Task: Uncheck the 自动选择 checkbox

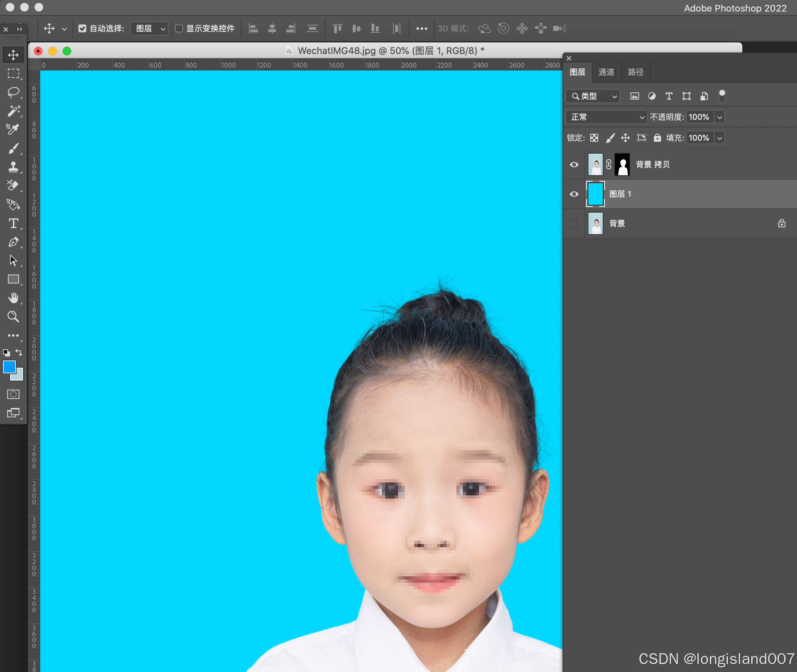Action: coord(82,28)
